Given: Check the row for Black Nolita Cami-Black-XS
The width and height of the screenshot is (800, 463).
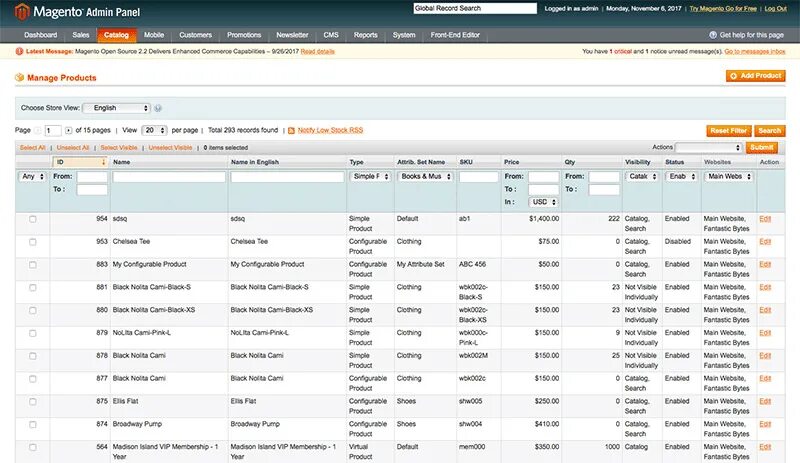Looking at the screenshot, I should click(x=33, y=310).
